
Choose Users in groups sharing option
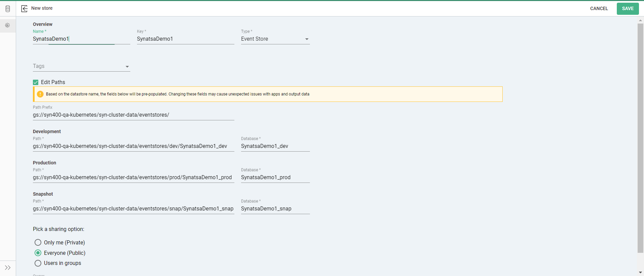click(38, 263)
